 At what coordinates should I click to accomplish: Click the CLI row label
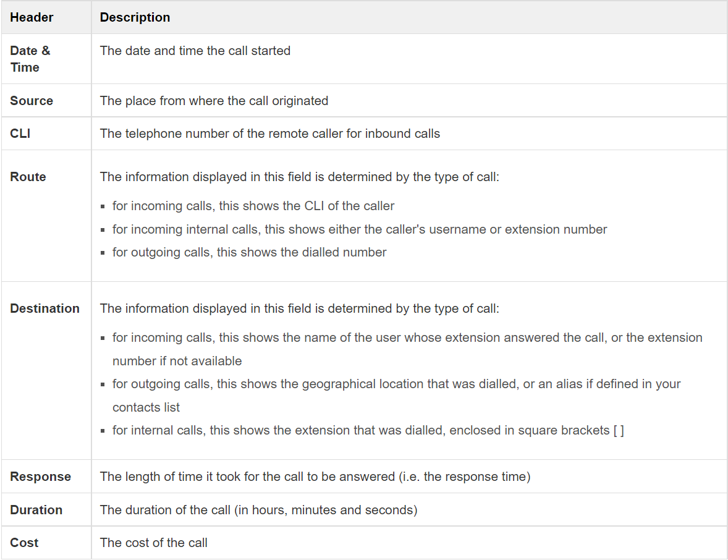click(20, 134)
